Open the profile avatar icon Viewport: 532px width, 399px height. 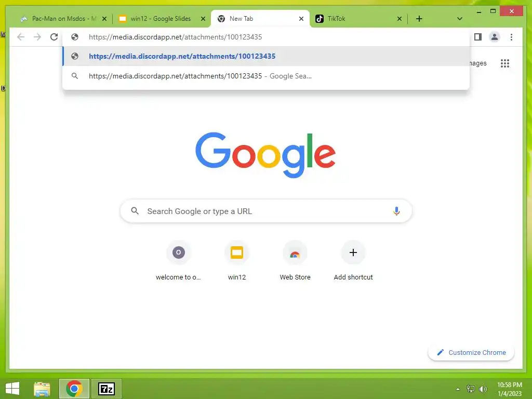(x=495, y=37)
